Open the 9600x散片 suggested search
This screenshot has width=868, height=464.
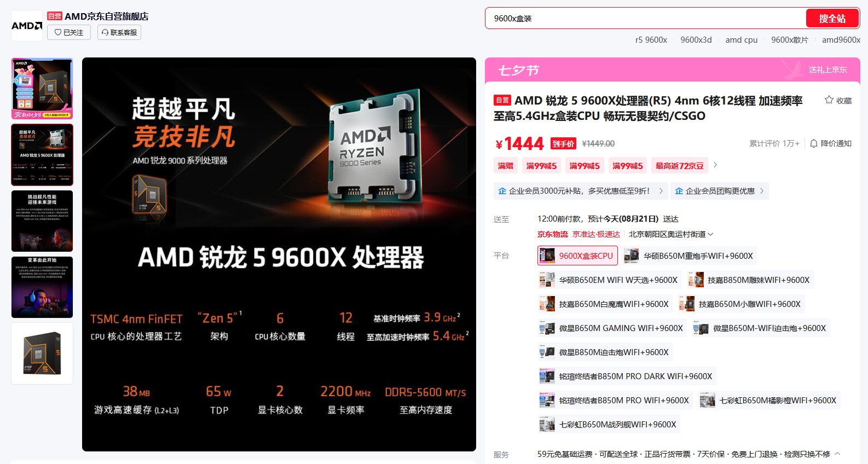point(789,40)
